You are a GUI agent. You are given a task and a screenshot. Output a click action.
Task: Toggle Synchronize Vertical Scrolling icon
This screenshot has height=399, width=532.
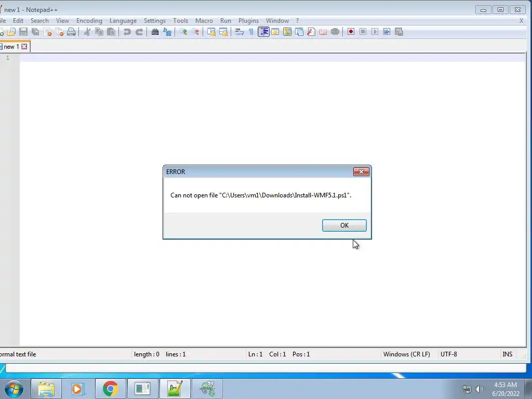[211, 32]
